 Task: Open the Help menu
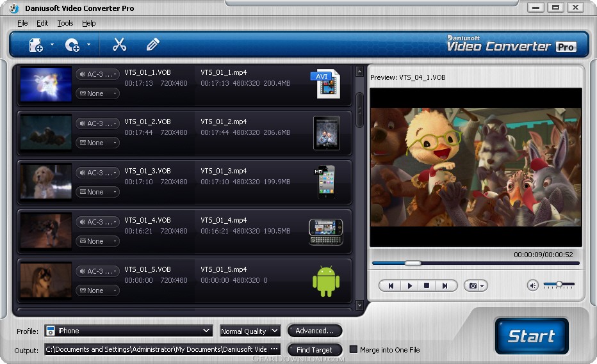coord(88,23)
